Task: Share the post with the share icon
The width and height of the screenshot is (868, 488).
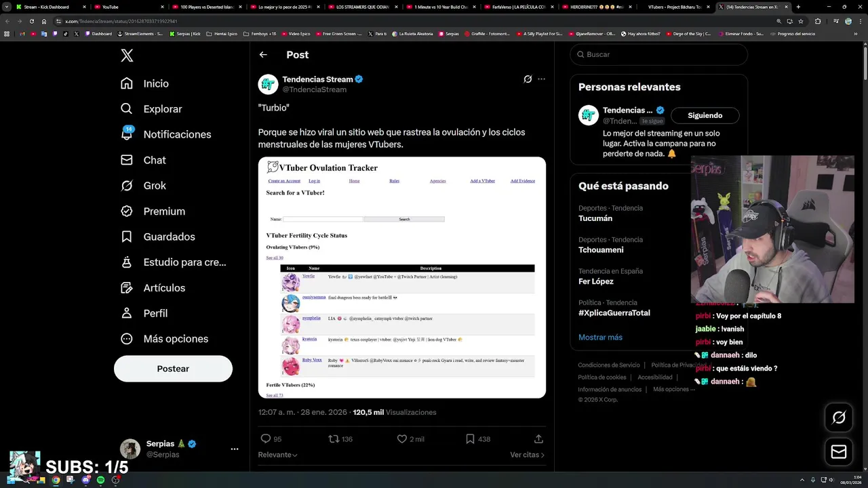Action: tap(538, 439)
